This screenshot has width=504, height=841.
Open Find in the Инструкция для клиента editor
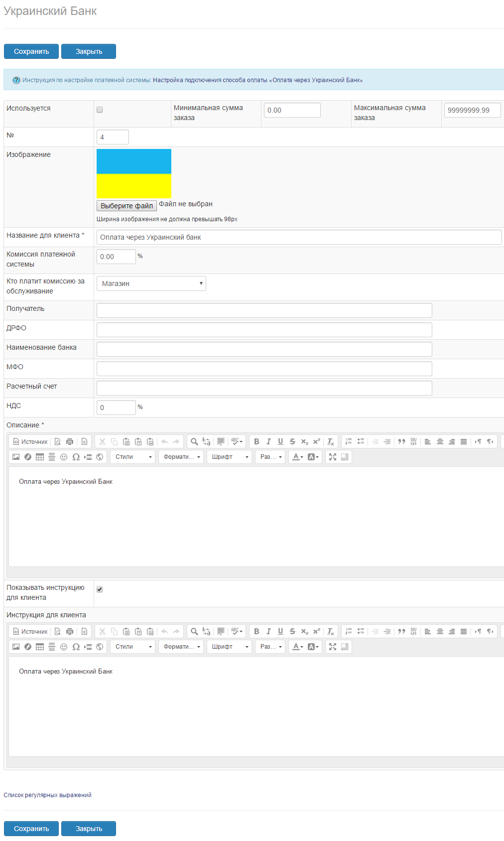tap(194, 631)
